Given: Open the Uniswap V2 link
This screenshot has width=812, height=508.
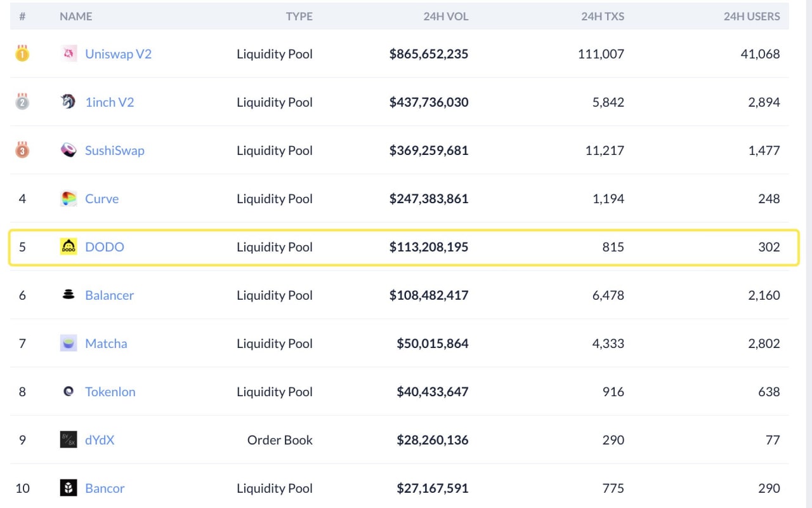Looking at the screenshot, I should (119, 54).
